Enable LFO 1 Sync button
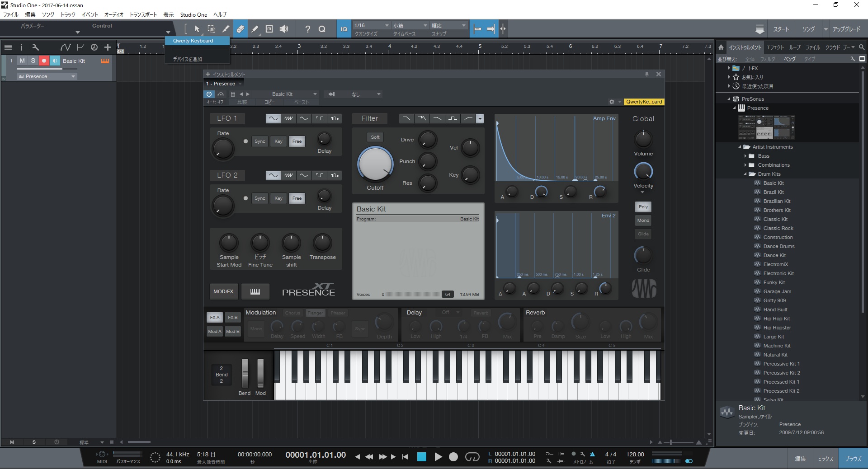The image size is (868, 469). click(x=260, y=141)
